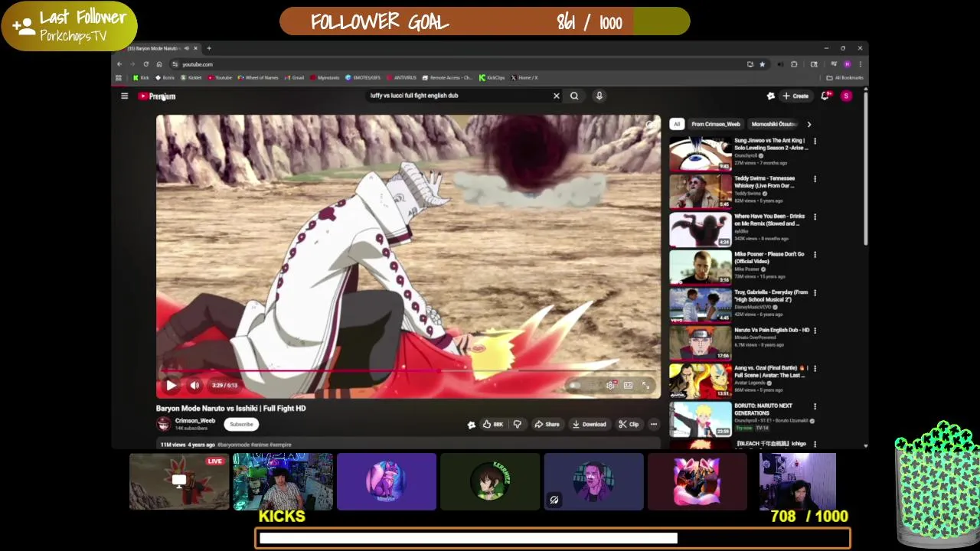Open the account avatar menu on YouTube

(846, 96)
